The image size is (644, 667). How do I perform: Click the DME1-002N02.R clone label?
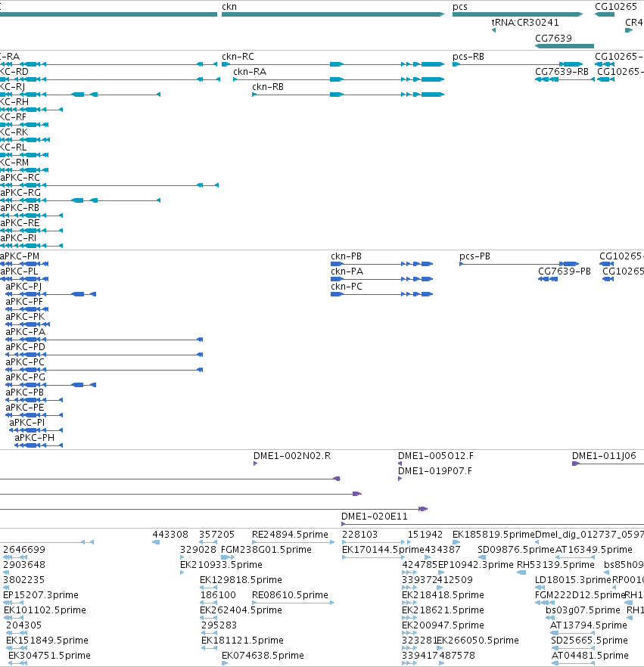[292, 456]
